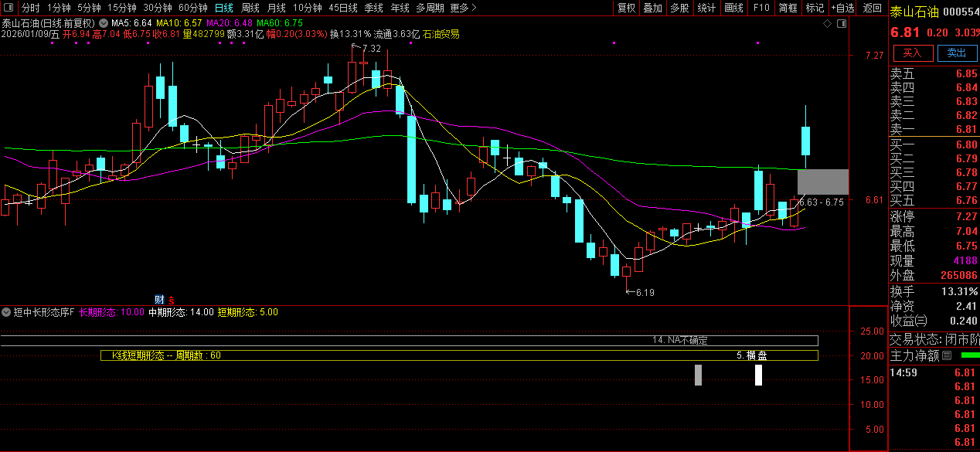This screenshot has width=980, height=452.
Task: Click the K线短期形态 -- 周期数 : 60 label
Action: pos(166,355)
